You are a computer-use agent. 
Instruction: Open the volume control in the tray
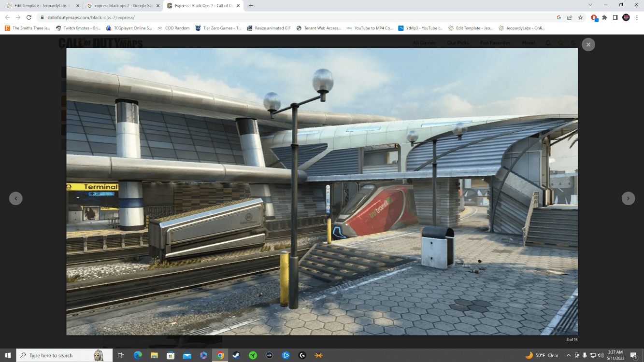click(x=601, y=355)
